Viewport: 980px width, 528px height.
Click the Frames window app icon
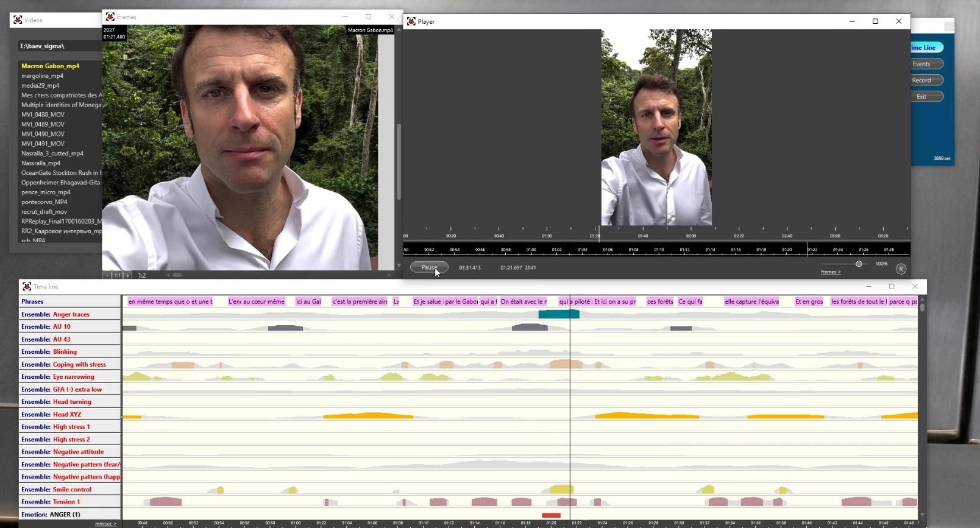pos(110,17)
